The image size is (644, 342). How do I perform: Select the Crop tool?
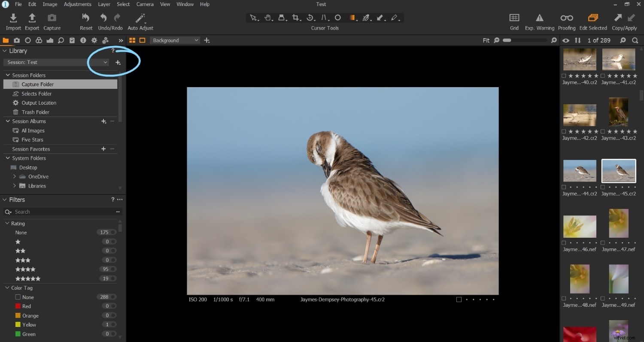tap(296, 18)
